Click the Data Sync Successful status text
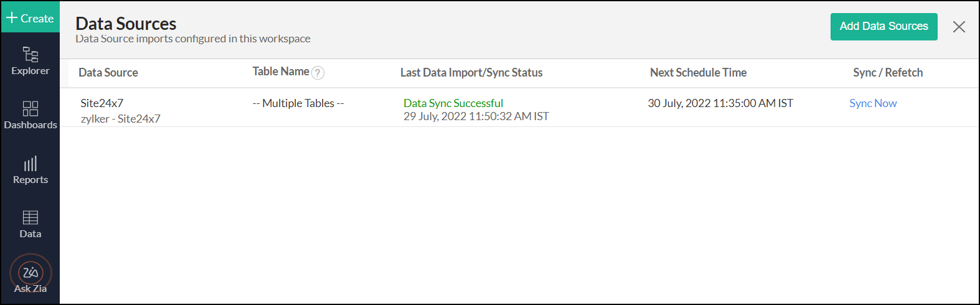 (x=453, y=103)
